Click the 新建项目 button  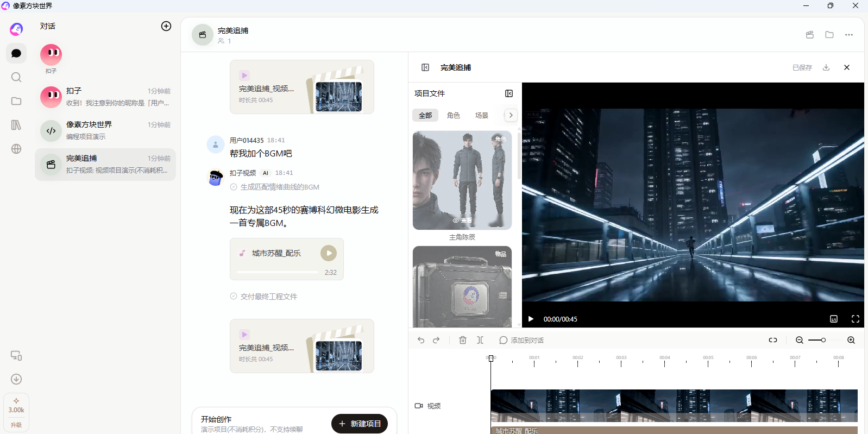(360, 424)
